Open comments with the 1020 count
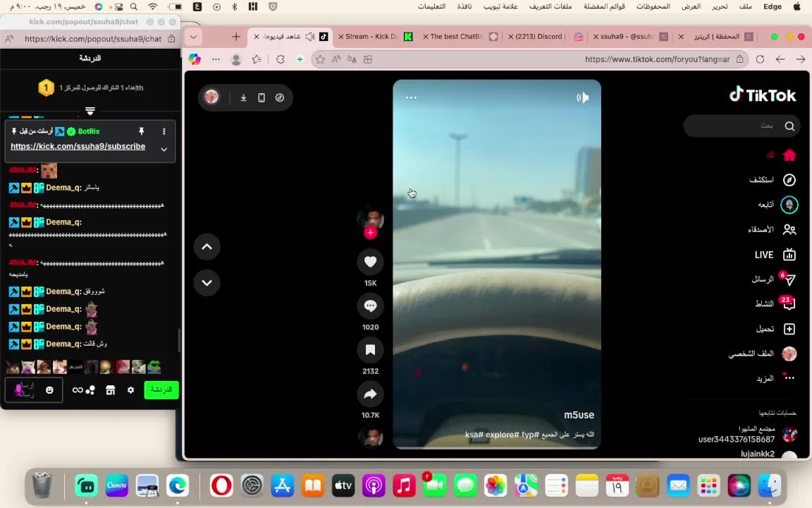The width and height of the screenshot is (812, 508). (x=370, y=306)
